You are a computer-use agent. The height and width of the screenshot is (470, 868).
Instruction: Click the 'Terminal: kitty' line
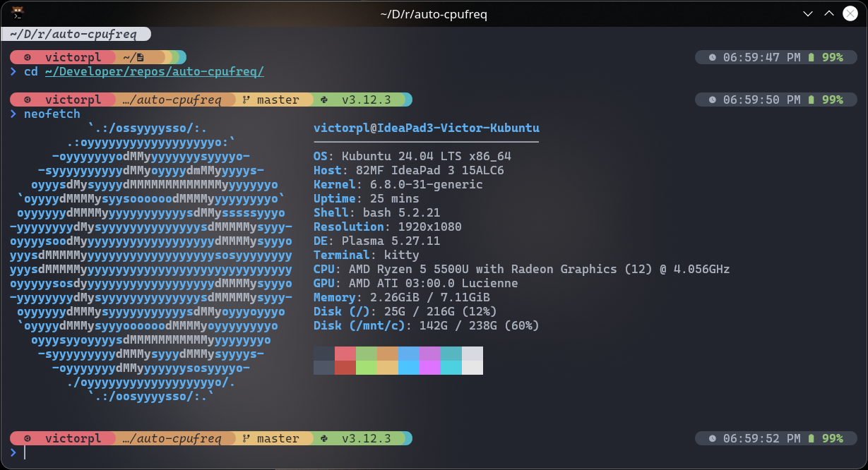pos(367,255)
